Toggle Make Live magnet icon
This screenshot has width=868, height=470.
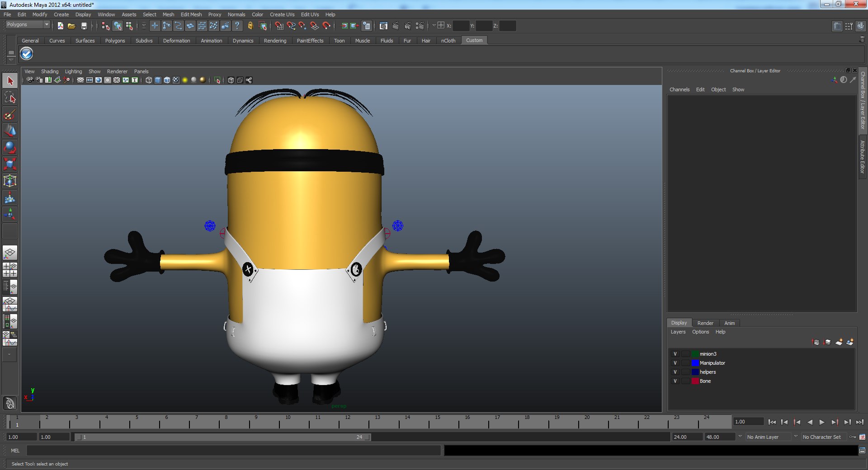point(326,26)
